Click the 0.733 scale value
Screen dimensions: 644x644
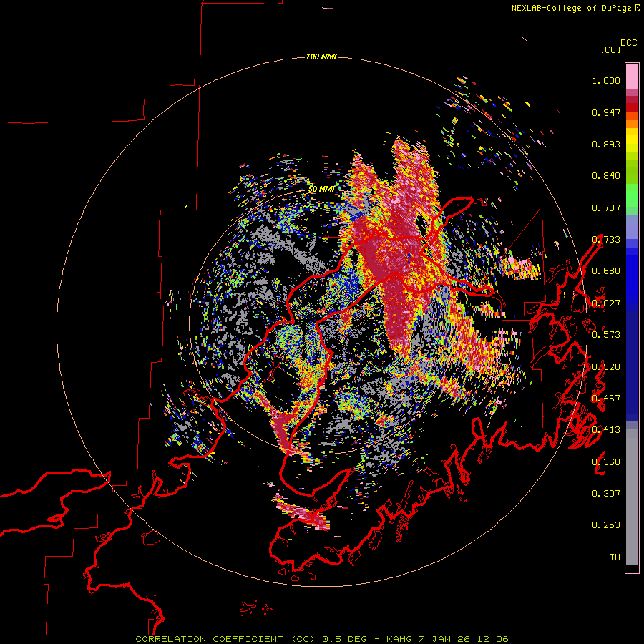(606, 240)
